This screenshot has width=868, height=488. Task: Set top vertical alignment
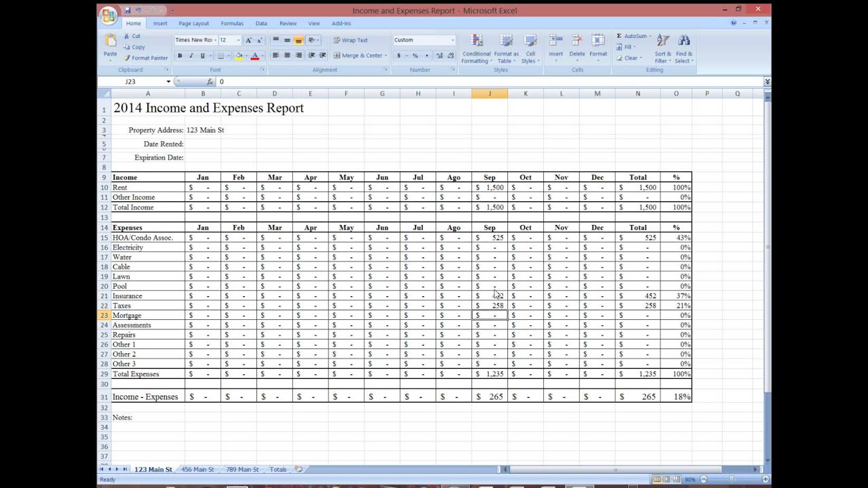point(276,40)
